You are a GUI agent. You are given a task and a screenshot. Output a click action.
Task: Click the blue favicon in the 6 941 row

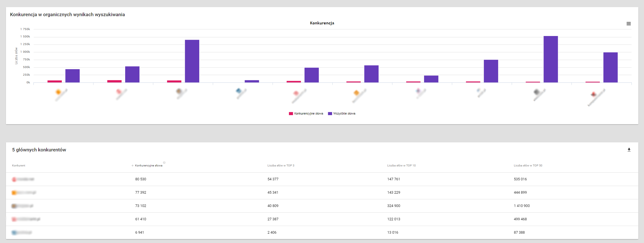point(14,233)
